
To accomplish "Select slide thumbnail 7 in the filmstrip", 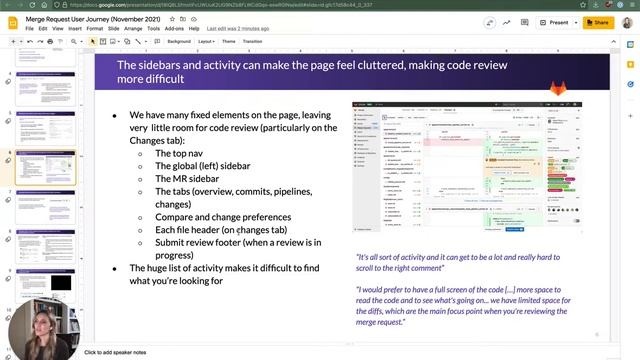I will pos(45,207).
